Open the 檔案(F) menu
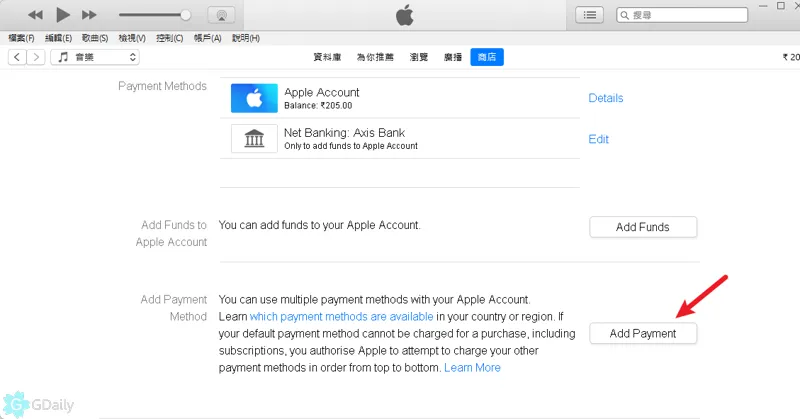 click(x=21, y=38)
